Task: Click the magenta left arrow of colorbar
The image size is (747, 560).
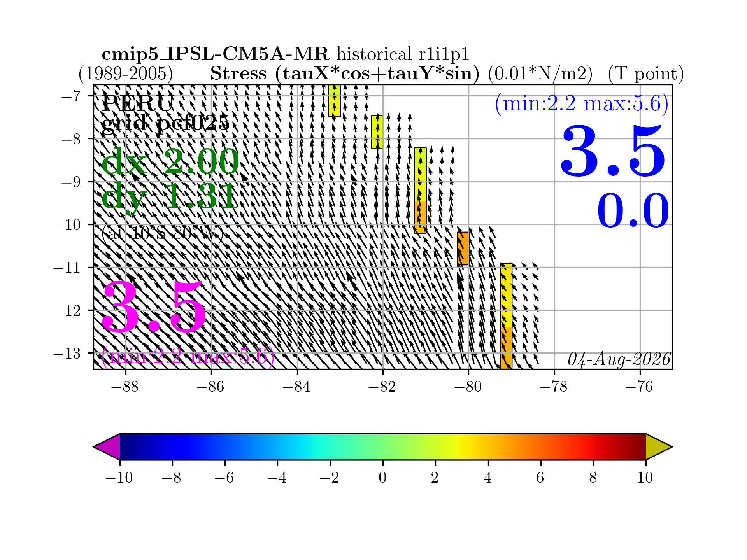Action: coord(107,447)
